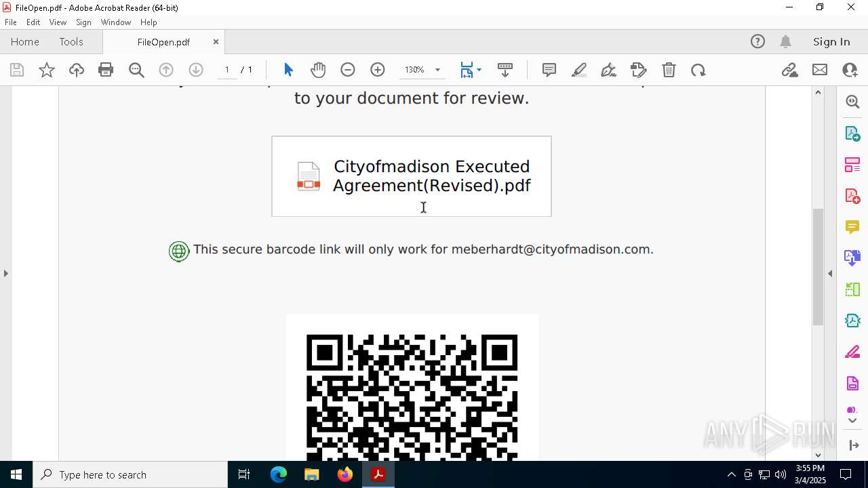Screen dimensions: 868x488
Task: Rotate the page view
Action: tap(698, 70)
